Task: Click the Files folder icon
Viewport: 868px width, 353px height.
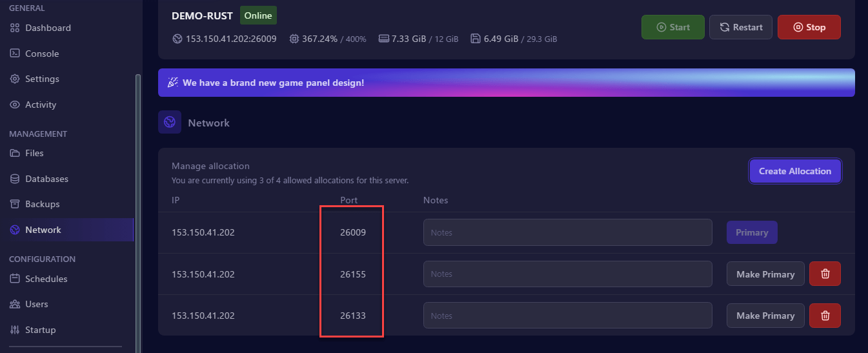Action: (x=14, y=153)
